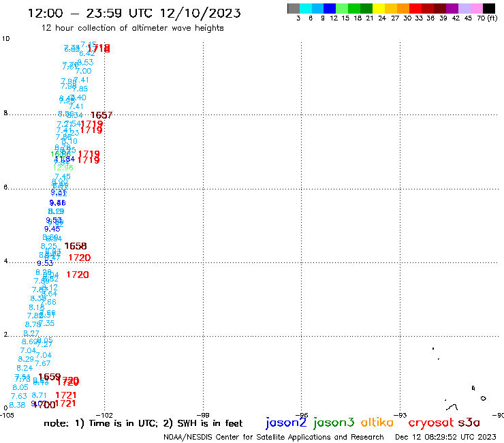504x443 pixels.
Task: Select the dark red time label '1658'
Action: pyautogui.click(x=76, y=246)
